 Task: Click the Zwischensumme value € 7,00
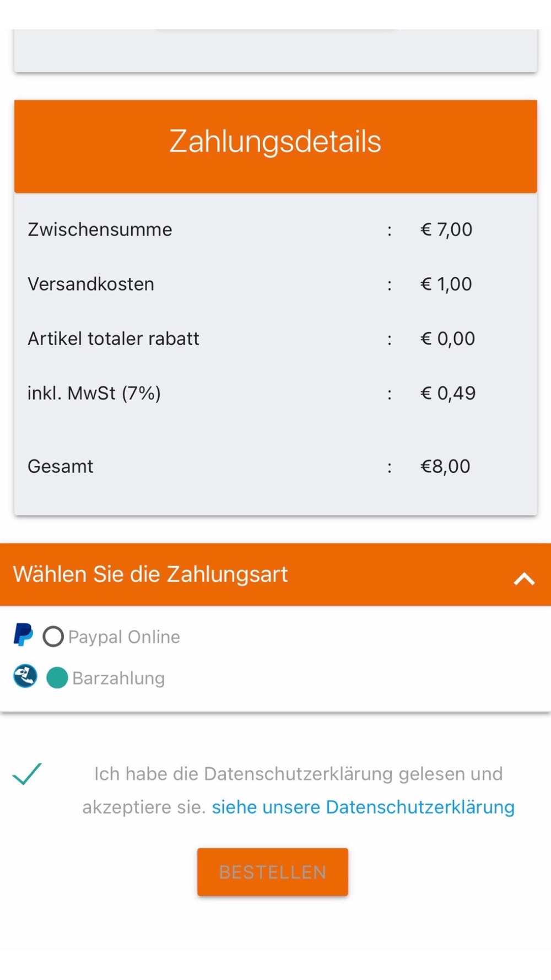pos(446,229)
